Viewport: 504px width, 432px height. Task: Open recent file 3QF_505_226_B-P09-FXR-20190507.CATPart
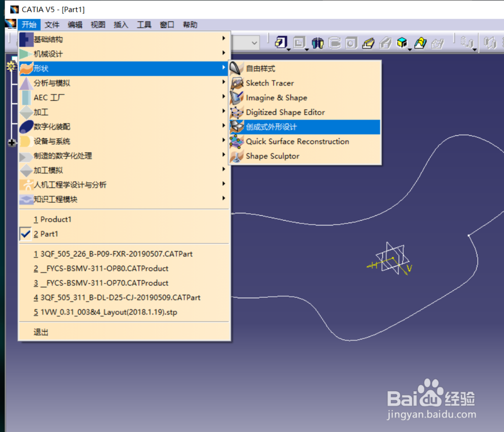click(x=123, y=254)
